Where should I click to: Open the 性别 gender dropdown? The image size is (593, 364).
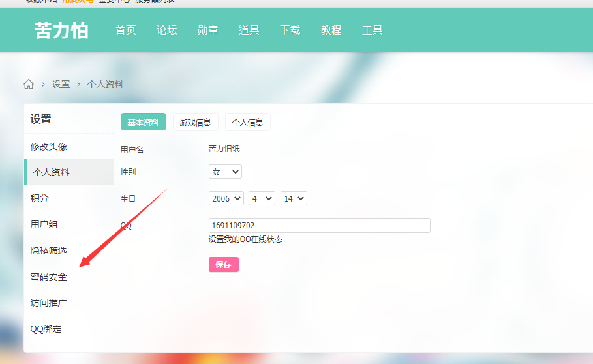[x=225, y=172]
